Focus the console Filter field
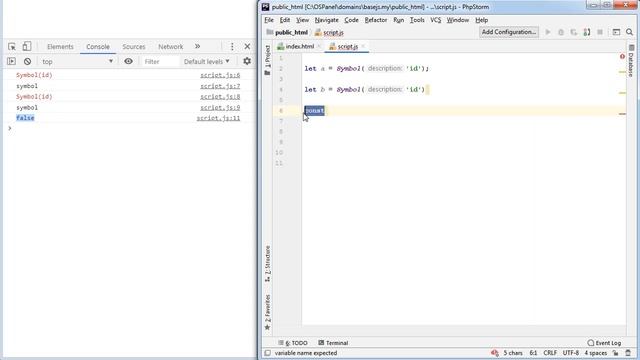The height and width of the screenshot is (360, 640). [160, 62]
